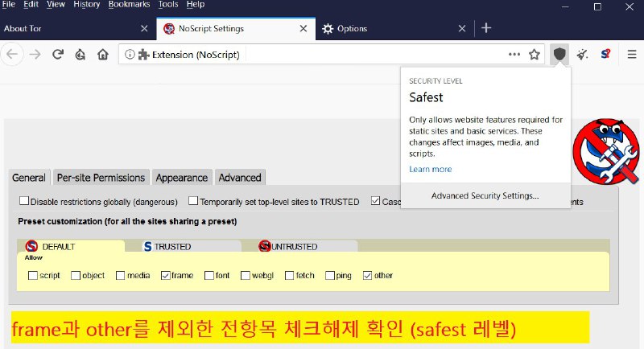Click the UNTRUSTED preset blocked icon
The width and height of the screenshot is (644, 349).
[265, 246]
